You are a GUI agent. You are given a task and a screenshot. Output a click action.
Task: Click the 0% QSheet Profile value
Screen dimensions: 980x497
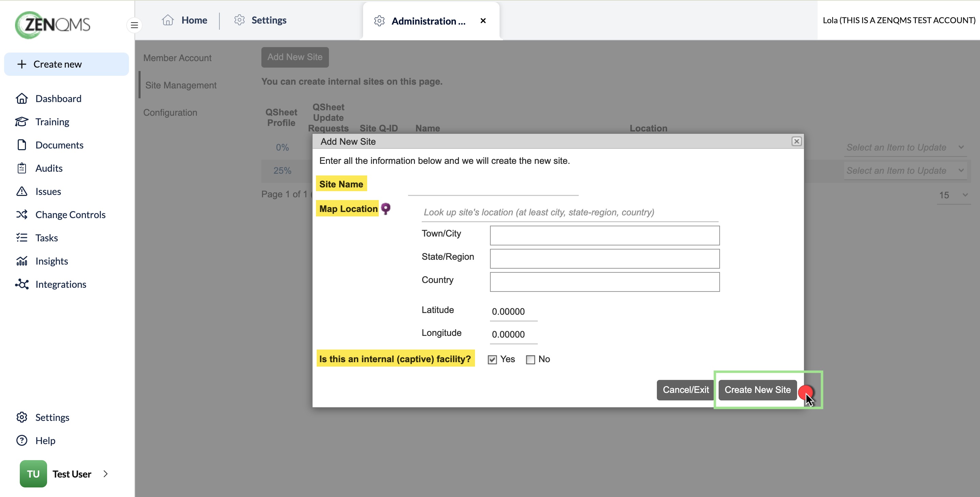pyautogui.click(x=282, y=148)
